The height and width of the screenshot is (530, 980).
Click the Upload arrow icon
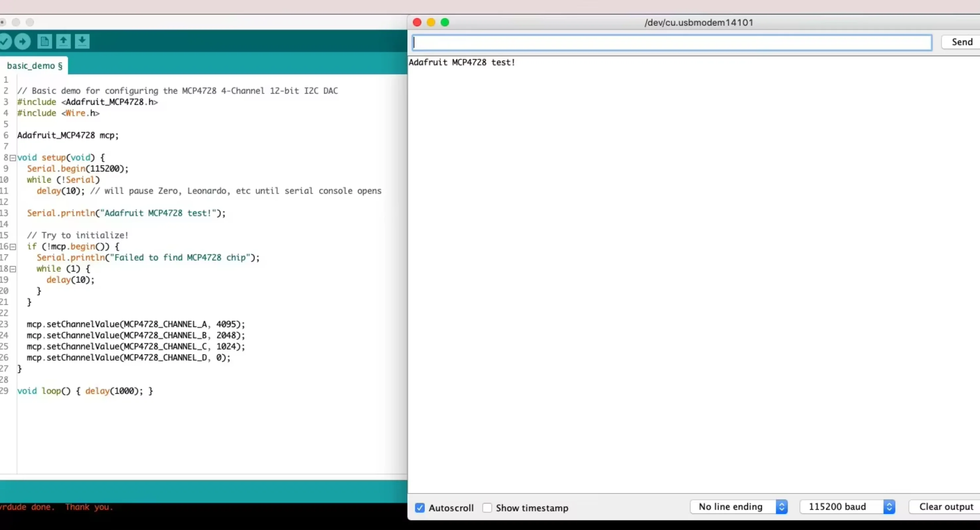coord(23,41)
